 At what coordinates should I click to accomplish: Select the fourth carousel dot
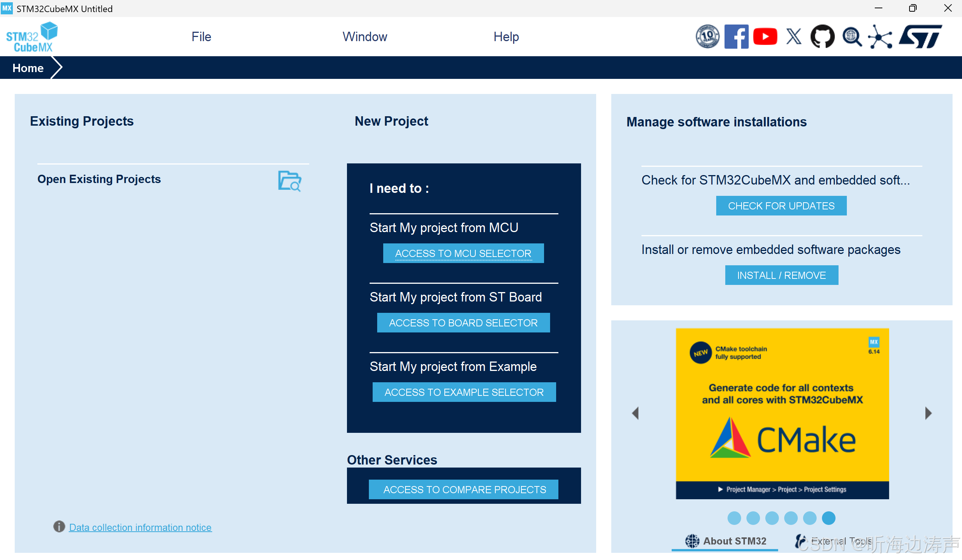coord(791,518)
